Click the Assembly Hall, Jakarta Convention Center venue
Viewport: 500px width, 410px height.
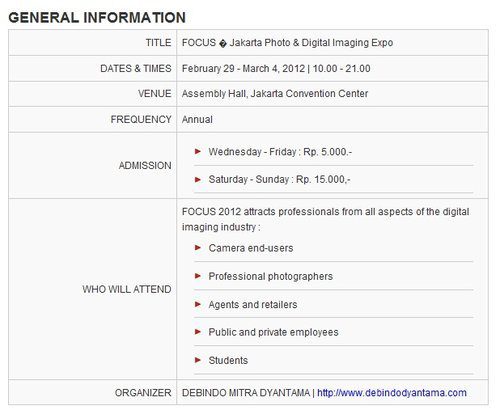(275, 94)
